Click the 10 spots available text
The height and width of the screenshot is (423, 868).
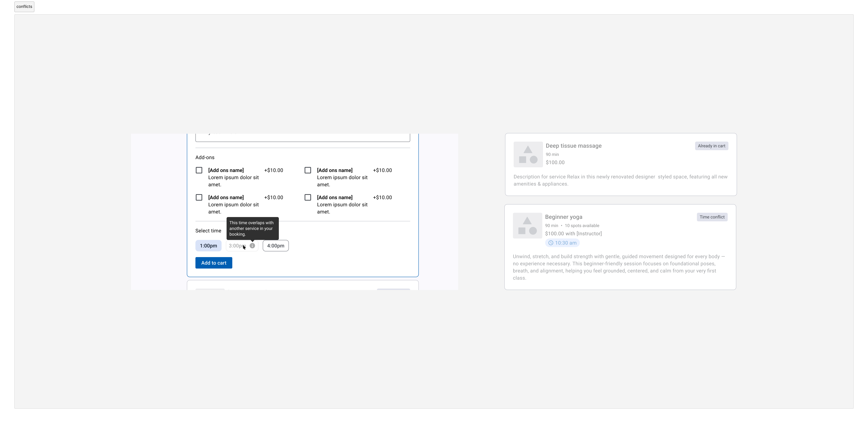582,226
